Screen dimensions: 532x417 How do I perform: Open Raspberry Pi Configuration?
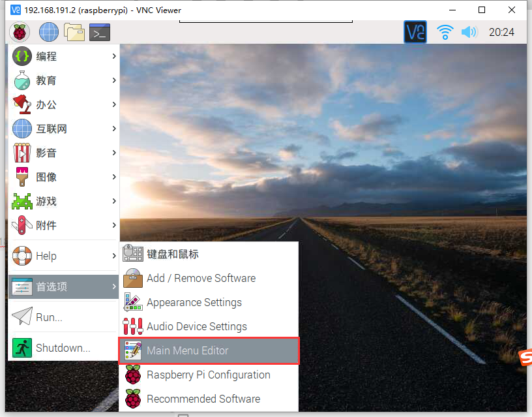[x=209, y=375]
